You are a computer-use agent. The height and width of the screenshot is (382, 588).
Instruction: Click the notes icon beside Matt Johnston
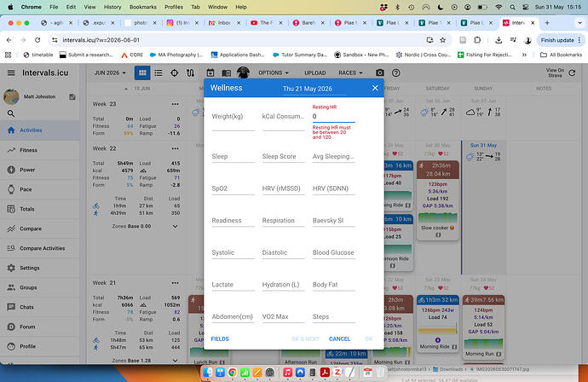[x=72, y=97]
